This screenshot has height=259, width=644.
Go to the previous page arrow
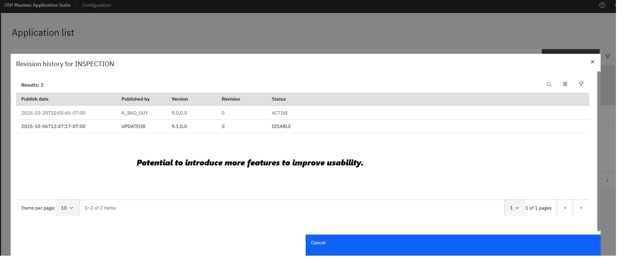click(565, 208)
